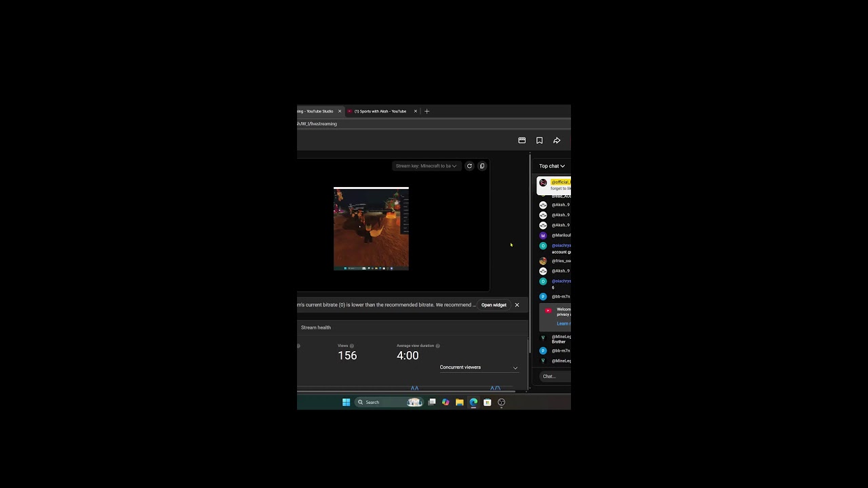Click the horizontal scrollbar below analytics
The height and width of the screenshot is (488, 868).
pyautogui.click(x=406, y=391)
